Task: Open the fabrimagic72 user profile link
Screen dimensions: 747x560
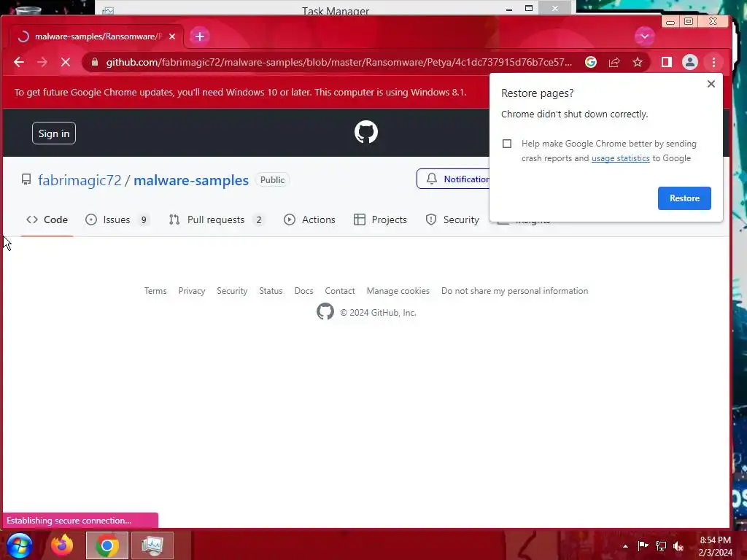Action: (x=80, y=180)
